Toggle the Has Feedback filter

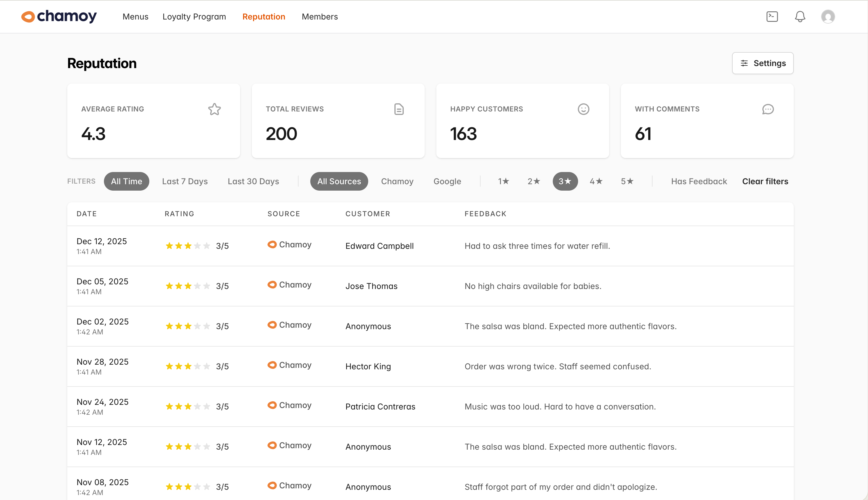pyautogui.click(x=699, y=181)
